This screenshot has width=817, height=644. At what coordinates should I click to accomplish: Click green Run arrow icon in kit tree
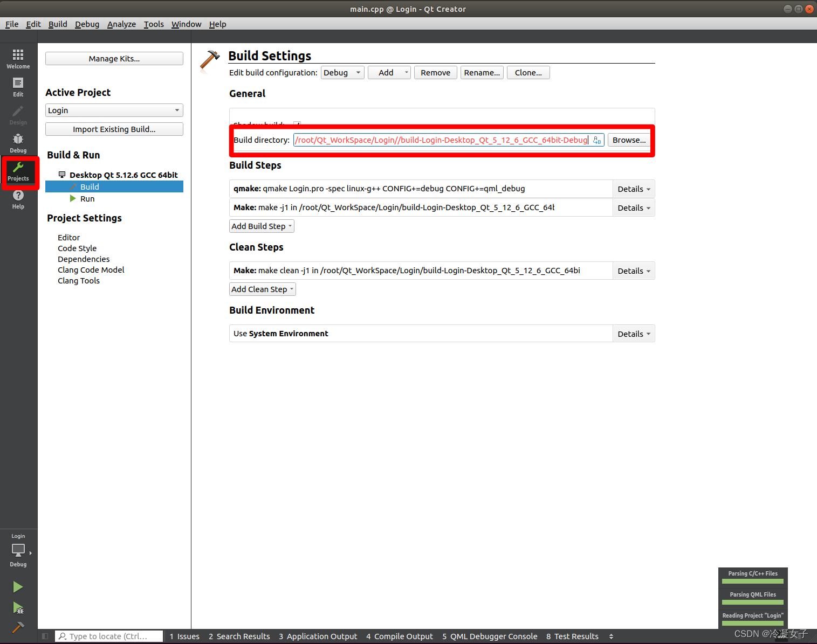73,198
